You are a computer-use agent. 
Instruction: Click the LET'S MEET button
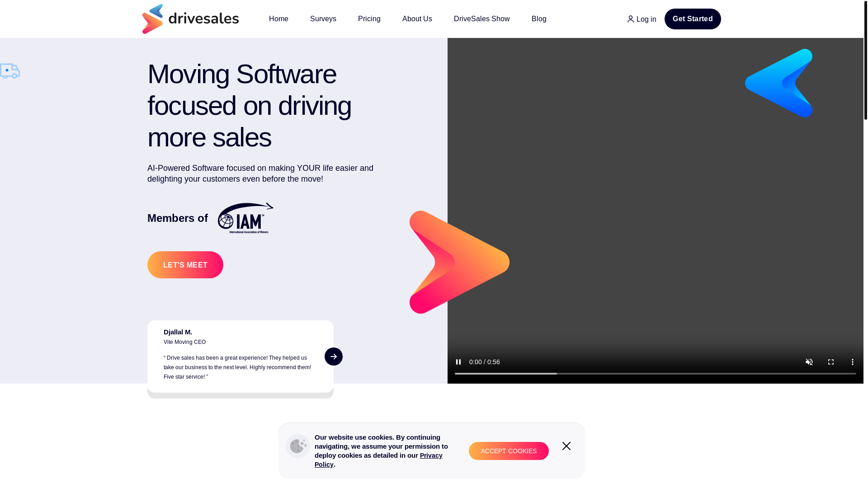[185, 265]
